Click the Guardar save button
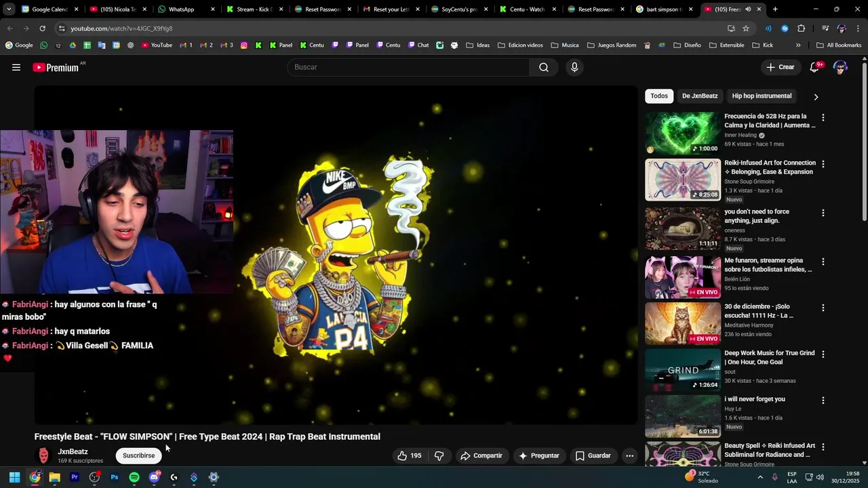Image resolution: width=868 pixels, height=488 pixels. pos(593,455)
